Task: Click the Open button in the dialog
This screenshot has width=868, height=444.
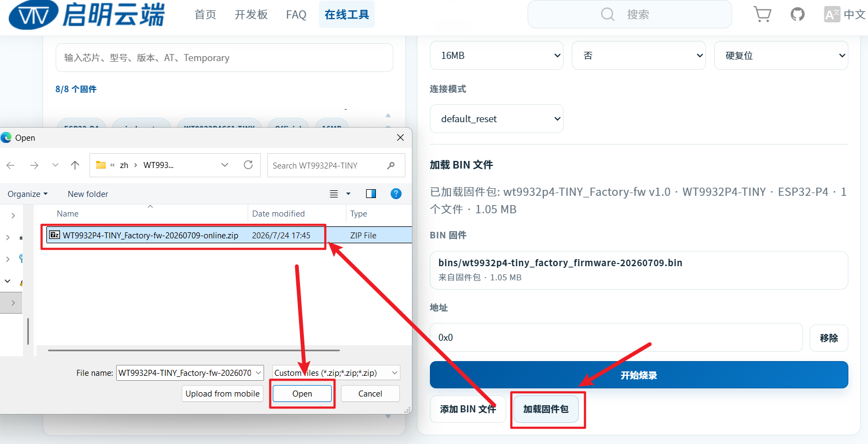Action: [302, 394]
